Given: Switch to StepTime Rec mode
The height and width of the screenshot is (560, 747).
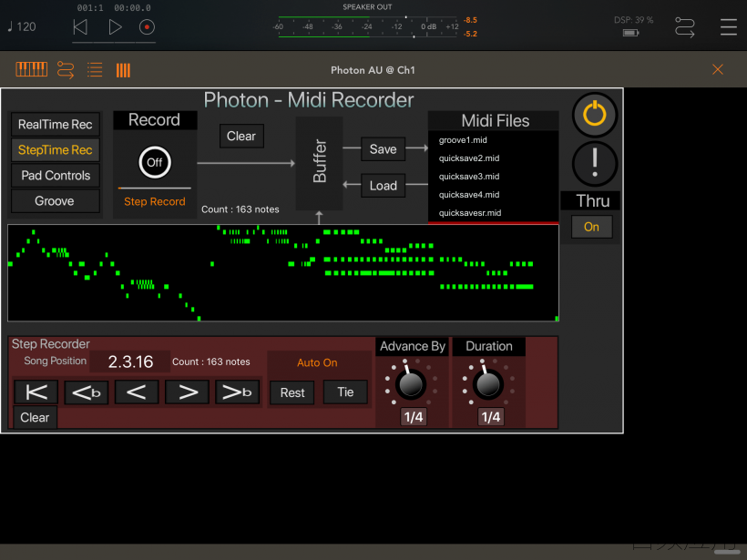Looking at the screenshot, I should [56, 150].
